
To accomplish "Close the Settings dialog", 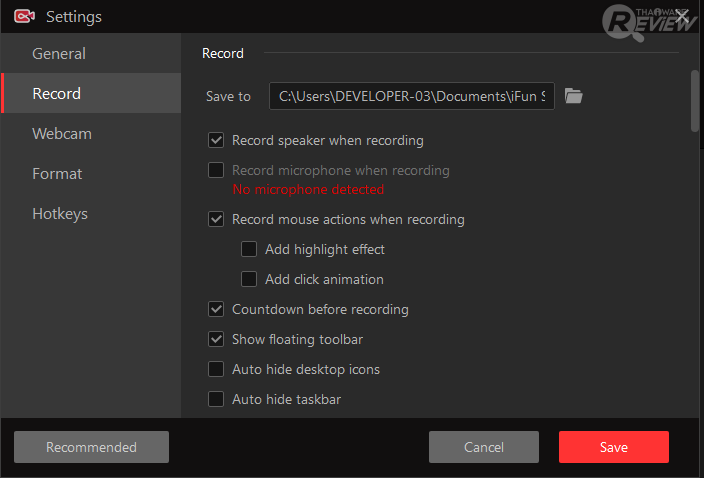I will click(682, 17).
